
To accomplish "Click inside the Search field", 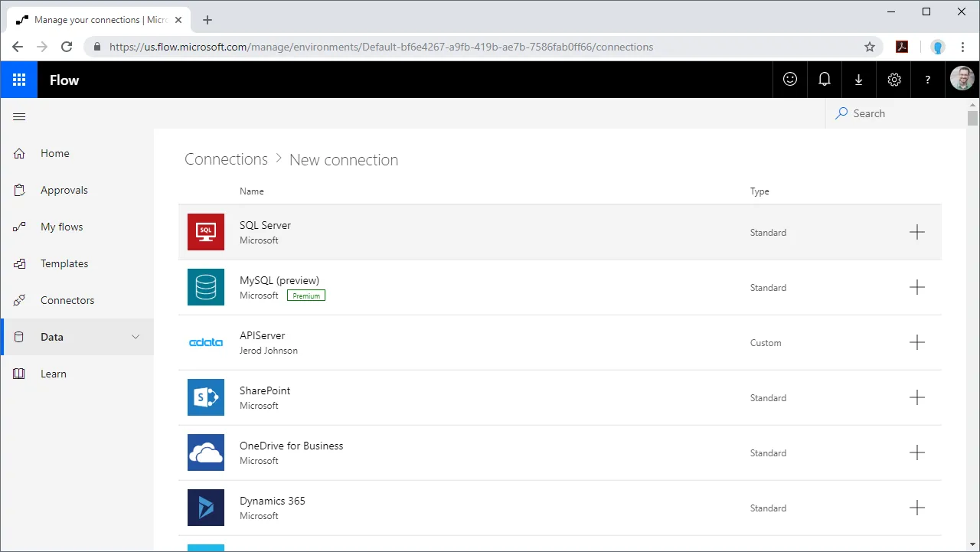I will pos(888,113).
